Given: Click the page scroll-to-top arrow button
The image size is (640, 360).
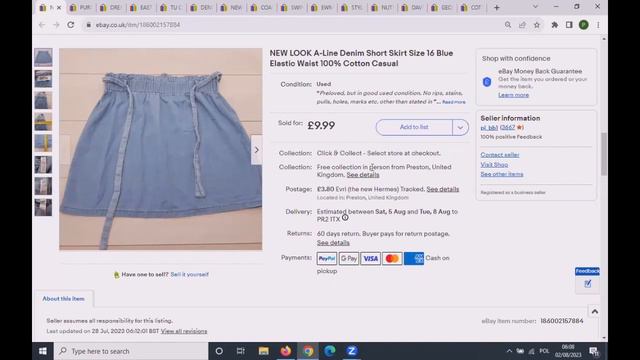Looking at the screenshot, I should pyautogui.click(x=595, y=311).
